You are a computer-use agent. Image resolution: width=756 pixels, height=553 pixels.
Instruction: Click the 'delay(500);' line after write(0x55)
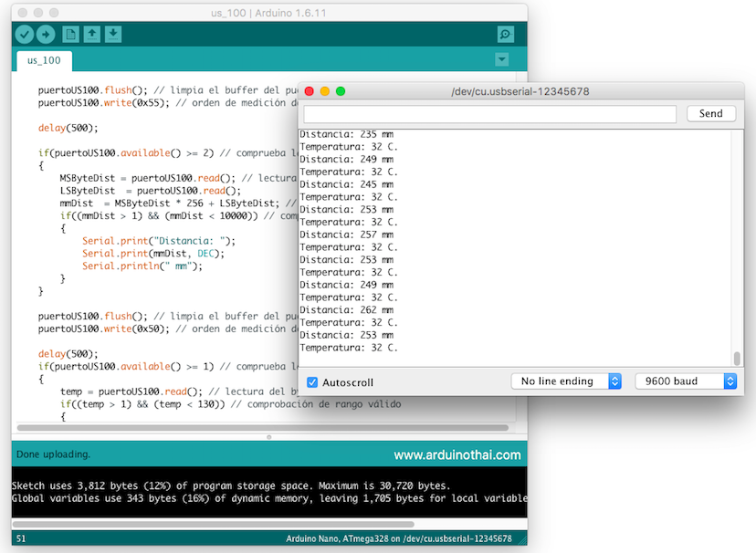tap(68, 128)
